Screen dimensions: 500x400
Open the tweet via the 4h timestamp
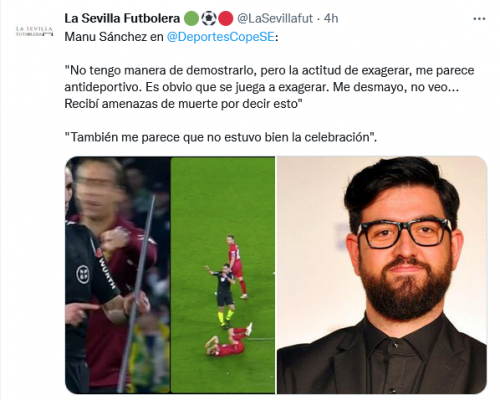pyautogui.click(x=331, y=19)
